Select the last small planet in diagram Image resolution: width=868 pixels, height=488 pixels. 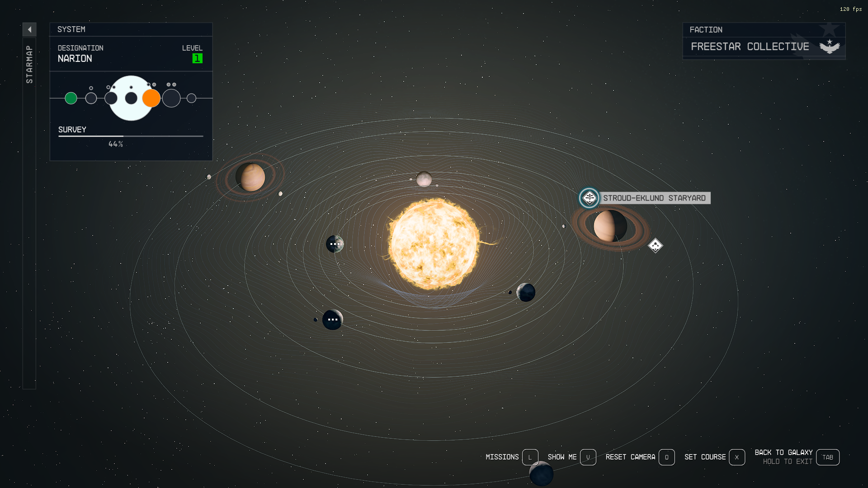click(191, 98)
